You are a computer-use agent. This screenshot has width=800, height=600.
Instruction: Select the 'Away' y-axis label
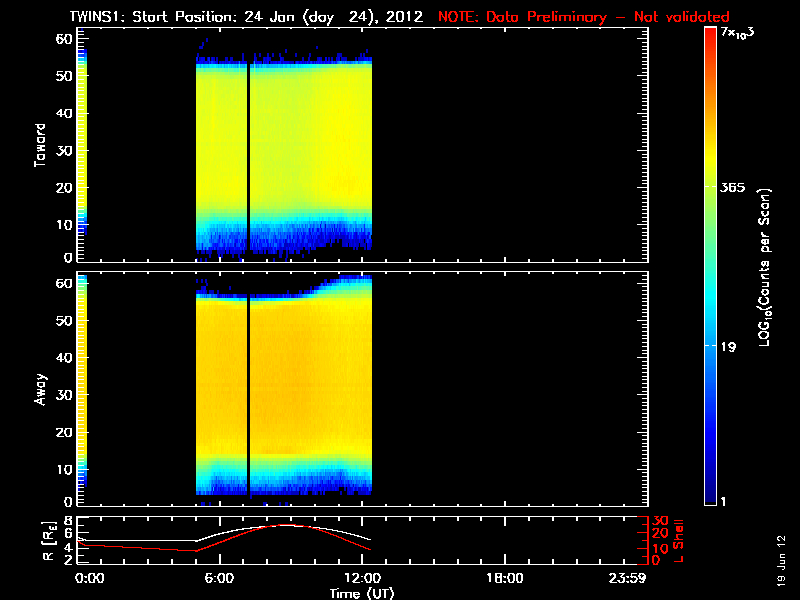click(x=41, y=384)
